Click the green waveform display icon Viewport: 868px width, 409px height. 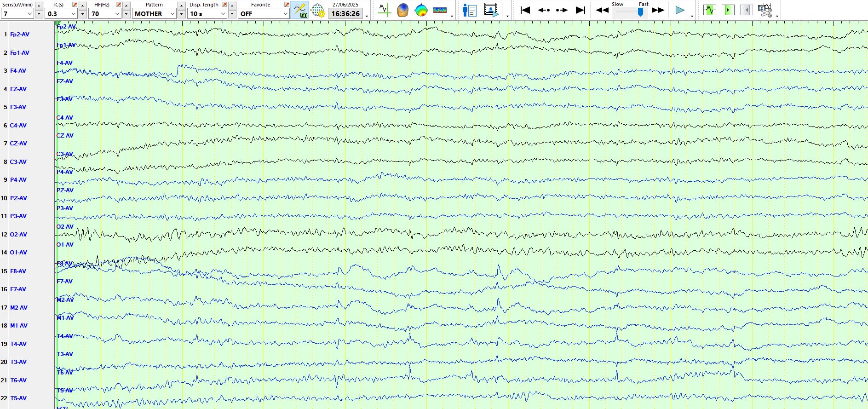[710, 10]
